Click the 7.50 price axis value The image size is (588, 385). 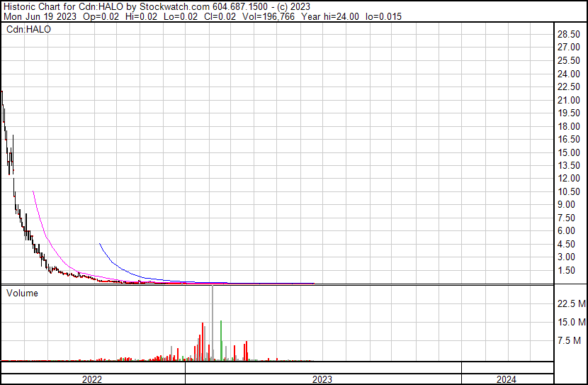pyautogui.click(x=566, y=218)
